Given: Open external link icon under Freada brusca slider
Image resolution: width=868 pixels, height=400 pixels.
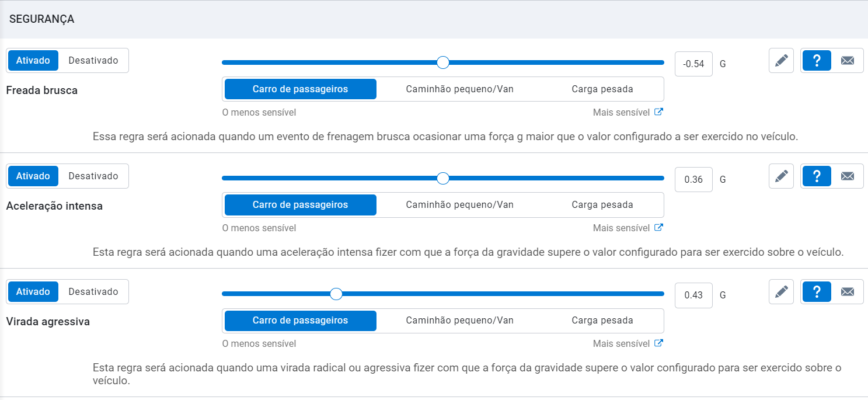Looking at the screenshot, I should coord(658,112).
